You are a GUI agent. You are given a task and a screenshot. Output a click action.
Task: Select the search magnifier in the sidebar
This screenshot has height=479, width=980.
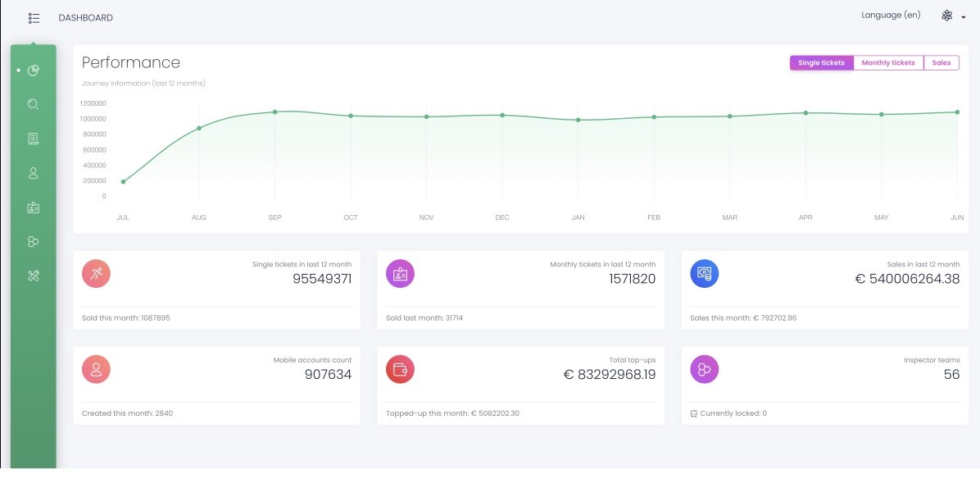33,104
